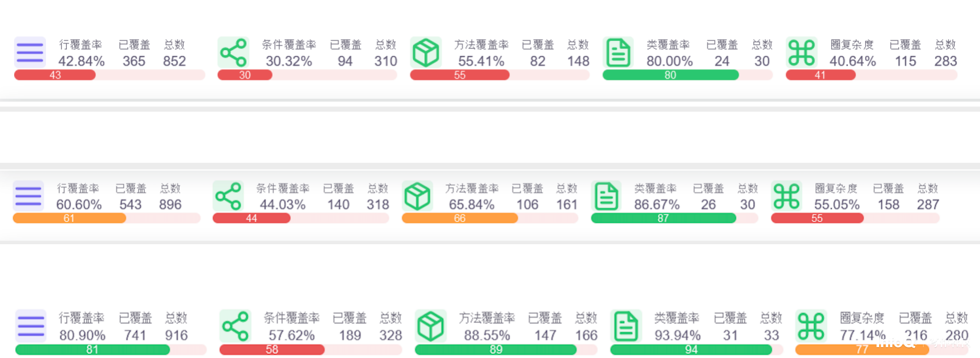Viewport: 980px width, 358px height.
Task: Click the line coverage icon beside 80.90%
Action: [31, 326]
